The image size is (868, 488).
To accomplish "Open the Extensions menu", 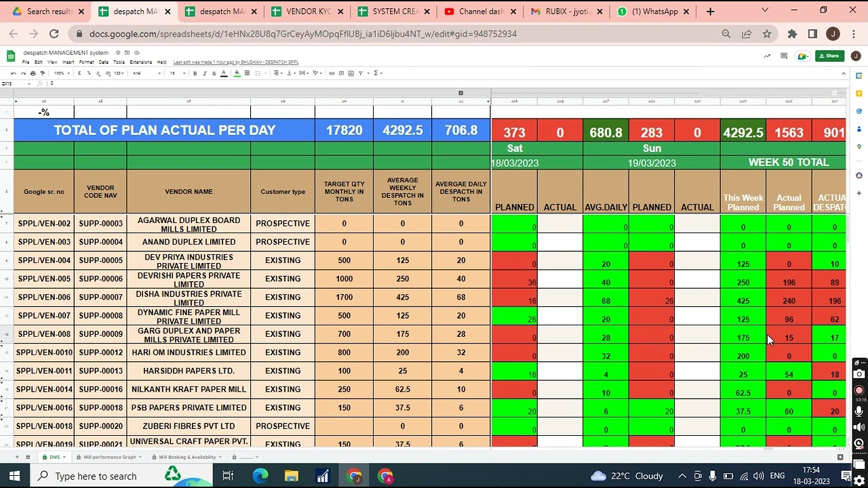I will pos(140,62).
